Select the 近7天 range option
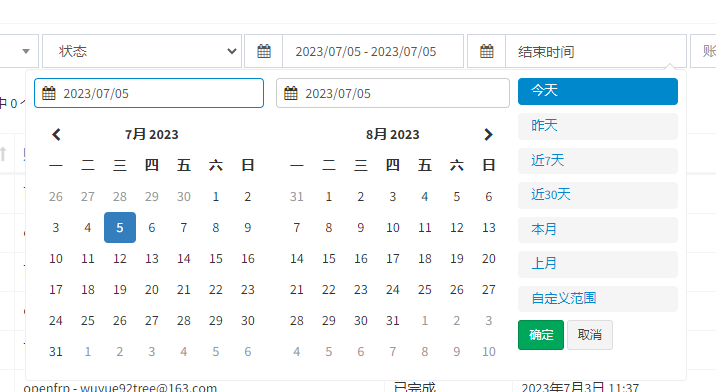The width and height of the screenshot is (716, 392). [598, 160]
